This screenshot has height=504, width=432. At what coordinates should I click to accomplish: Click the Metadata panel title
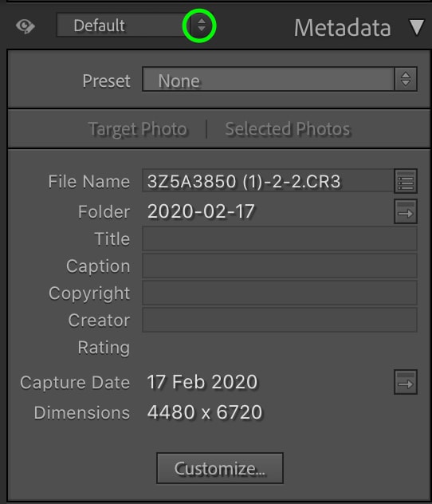(343, 28)
